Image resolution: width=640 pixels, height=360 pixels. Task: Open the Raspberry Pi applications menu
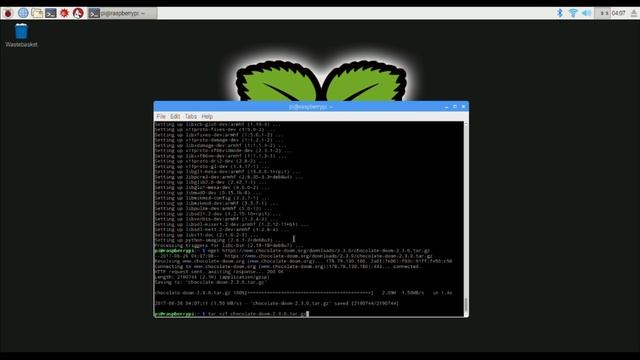click(8, 13)
